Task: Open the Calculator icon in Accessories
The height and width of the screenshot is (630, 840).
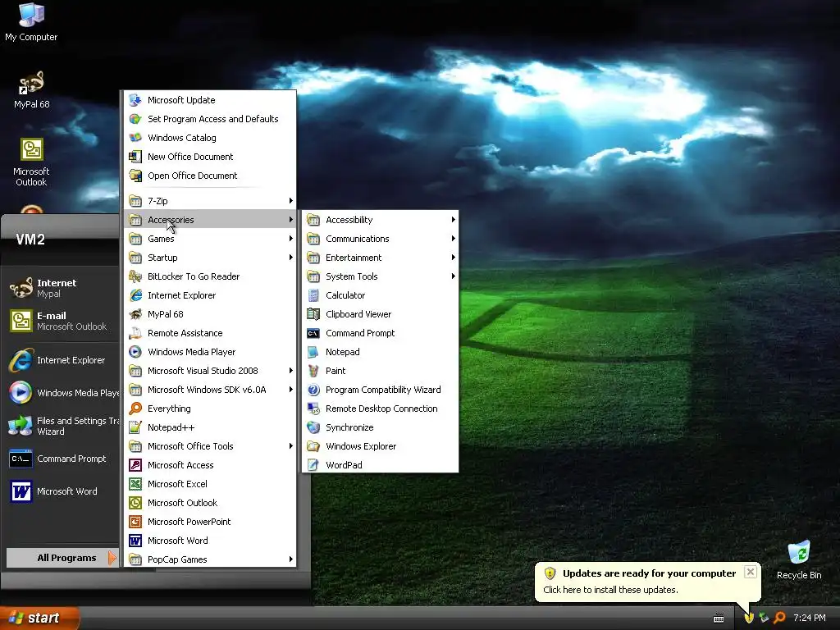Action: pyautogui.click(x=380, y=295)
